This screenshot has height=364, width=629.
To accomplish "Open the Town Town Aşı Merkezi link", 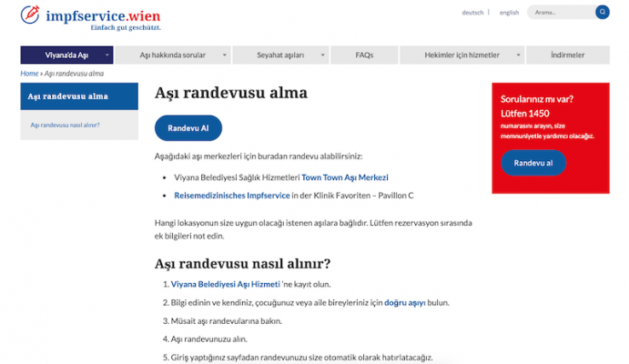I will tap(344, 177).
